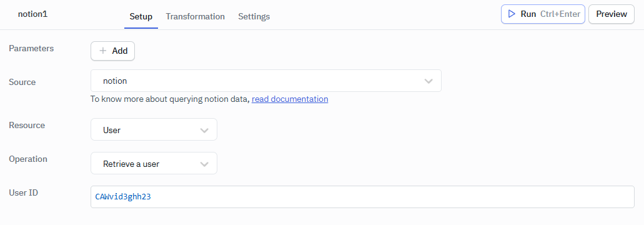Screen dimensions: 644x225
Task: Click the Source label
Action: pos(22,82)
